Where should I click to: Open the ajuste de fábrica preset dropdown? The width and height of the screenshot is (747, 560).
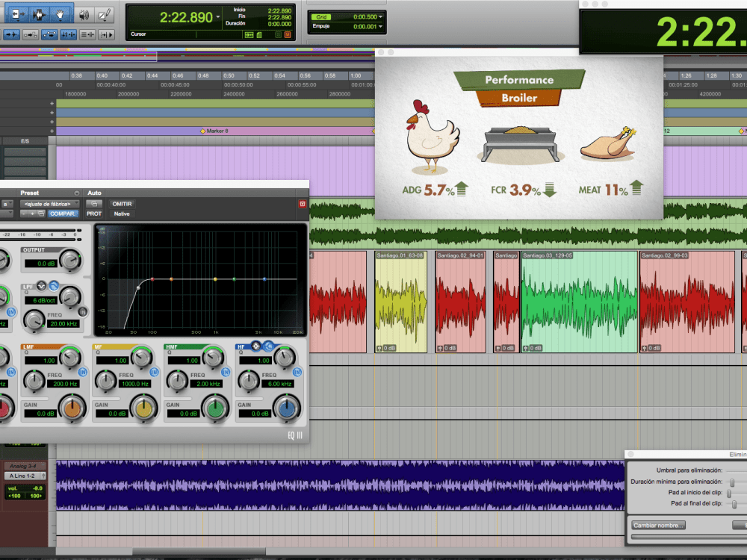click(x=49, y=204)
